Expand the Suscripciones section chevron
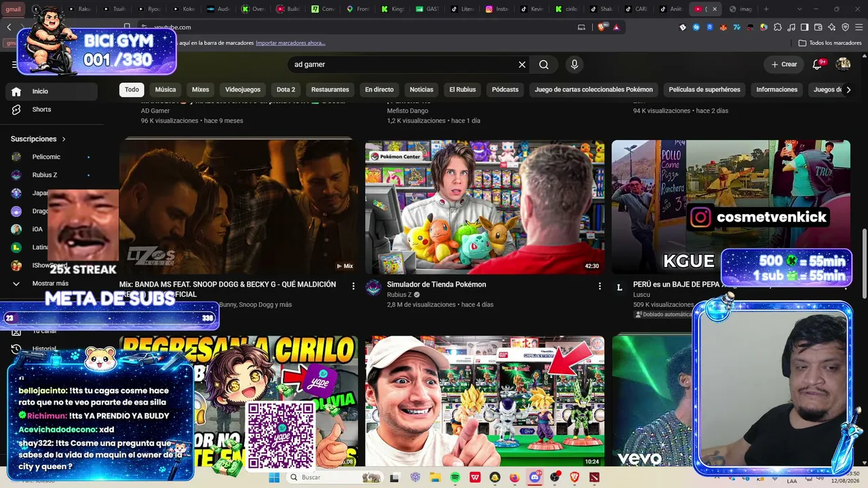 [64, 139]
